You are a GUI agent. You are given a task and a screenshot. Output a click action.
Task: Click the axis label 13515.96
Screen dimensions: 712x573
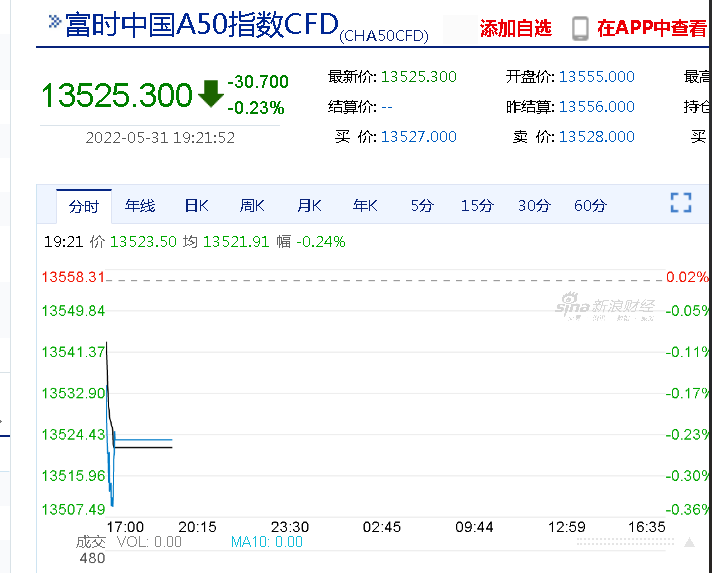point(73,476)
